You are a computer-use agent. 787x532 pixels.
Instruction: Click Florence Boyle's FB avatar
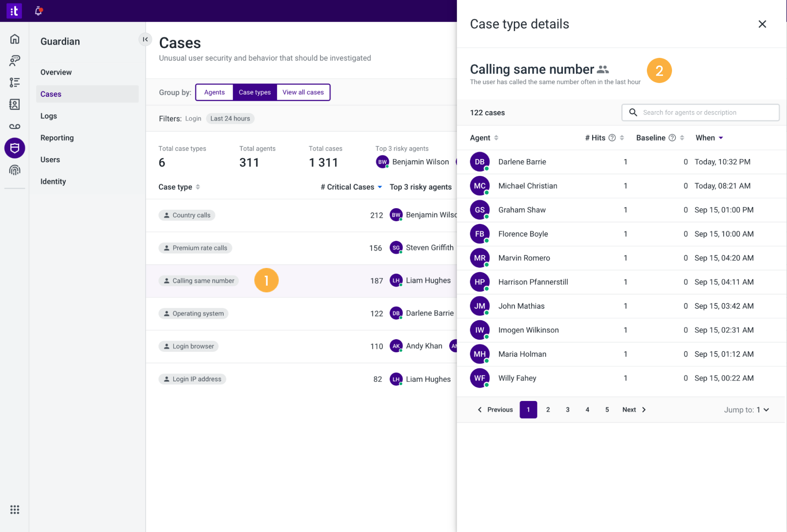point(480,234)
